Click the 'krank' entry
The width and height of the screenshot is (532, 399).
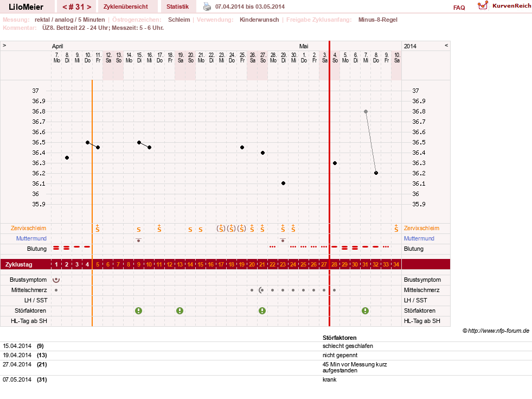coord(329,379)
